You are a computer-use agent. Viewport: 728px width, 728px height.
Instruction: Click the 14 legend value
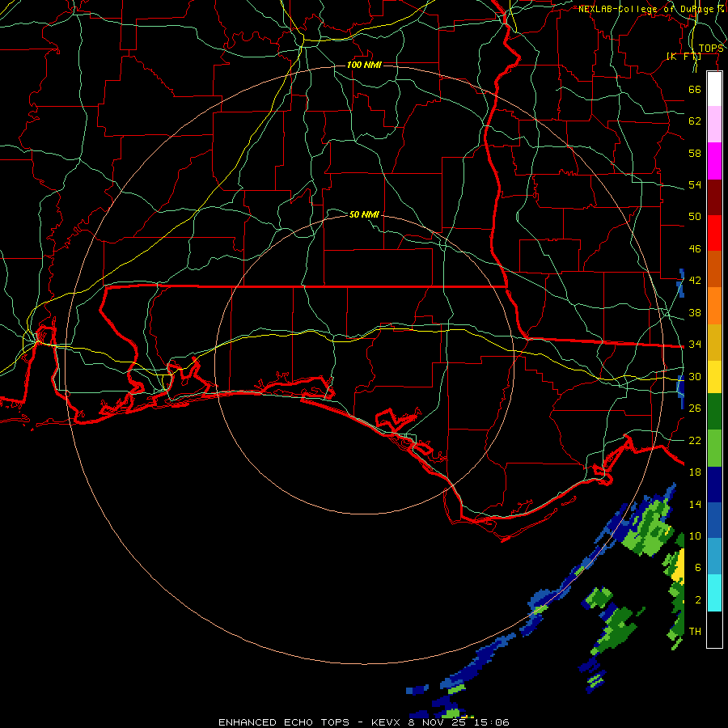(695, 504)
